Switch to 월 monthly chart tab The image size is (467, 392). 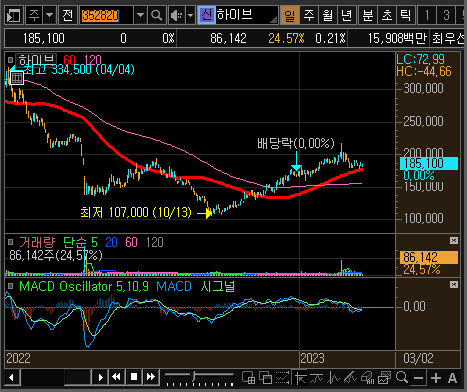pos(328,15)
